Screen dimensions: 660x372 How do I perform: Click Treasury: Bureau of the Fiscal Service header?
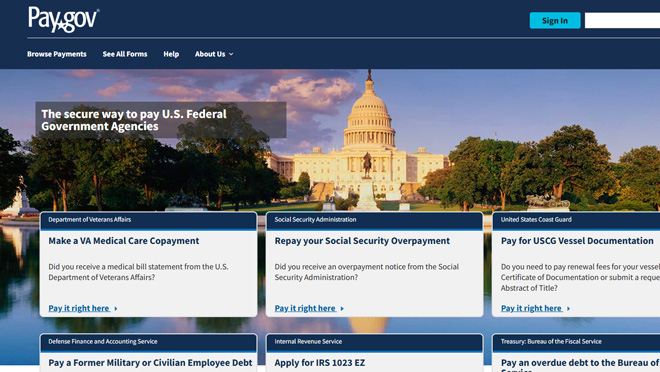pos(576,342)
